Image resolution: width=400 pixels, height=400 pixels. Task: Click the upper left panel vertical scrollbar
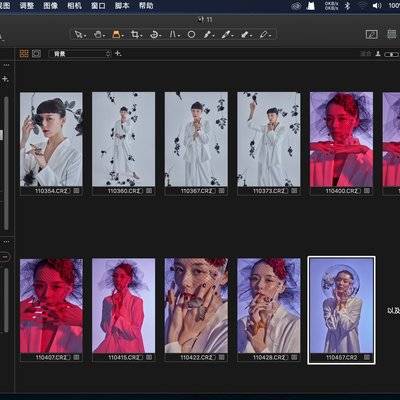(x=6, y=163)
